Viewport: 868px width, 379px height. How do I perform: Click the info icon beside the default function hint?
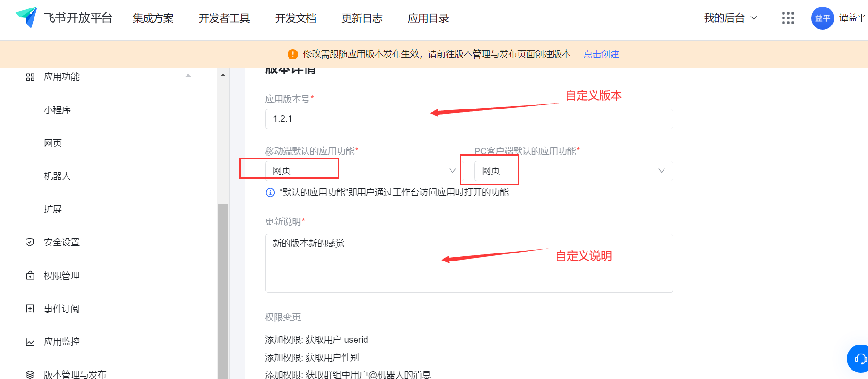point(270,193)
